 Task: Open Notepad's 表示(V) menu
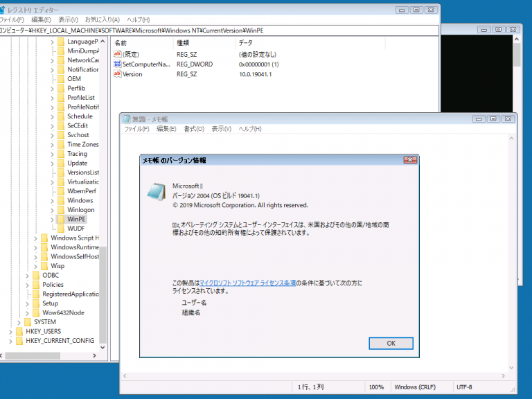coord(222,129)
